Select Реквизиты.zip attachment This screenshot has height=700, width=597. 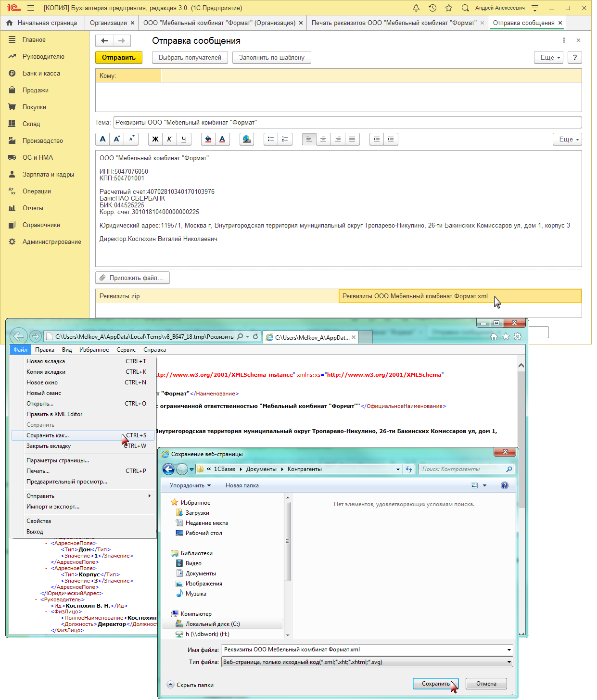coord(217,296)
